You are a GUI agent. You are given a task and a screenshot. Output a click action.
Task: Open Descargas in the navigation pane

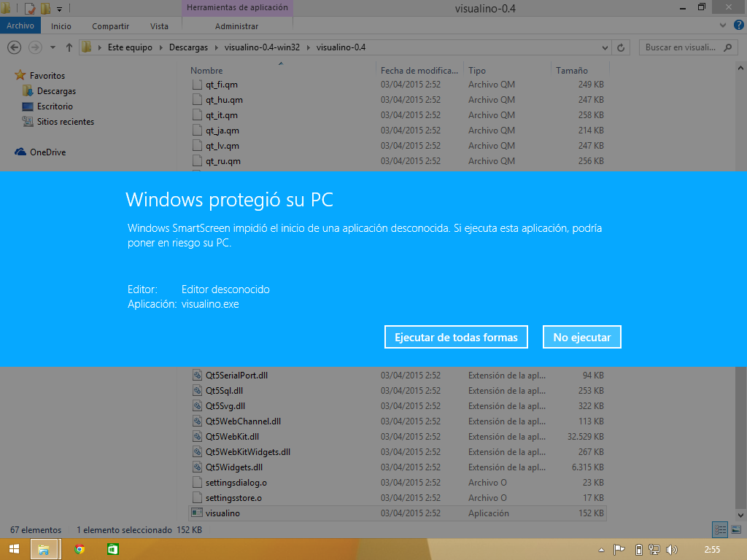point(56,91)
